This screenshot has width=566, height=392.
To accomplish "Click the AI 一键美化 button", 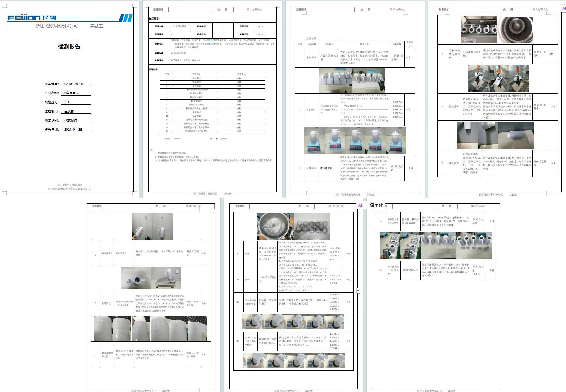I will pos(370,205).
